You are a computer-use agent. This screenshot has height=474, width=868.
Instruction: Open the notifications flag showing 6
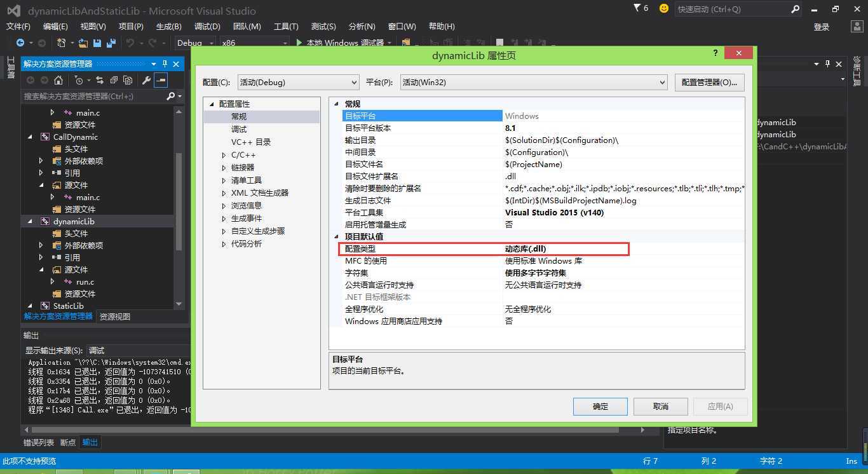coord(641,8)
